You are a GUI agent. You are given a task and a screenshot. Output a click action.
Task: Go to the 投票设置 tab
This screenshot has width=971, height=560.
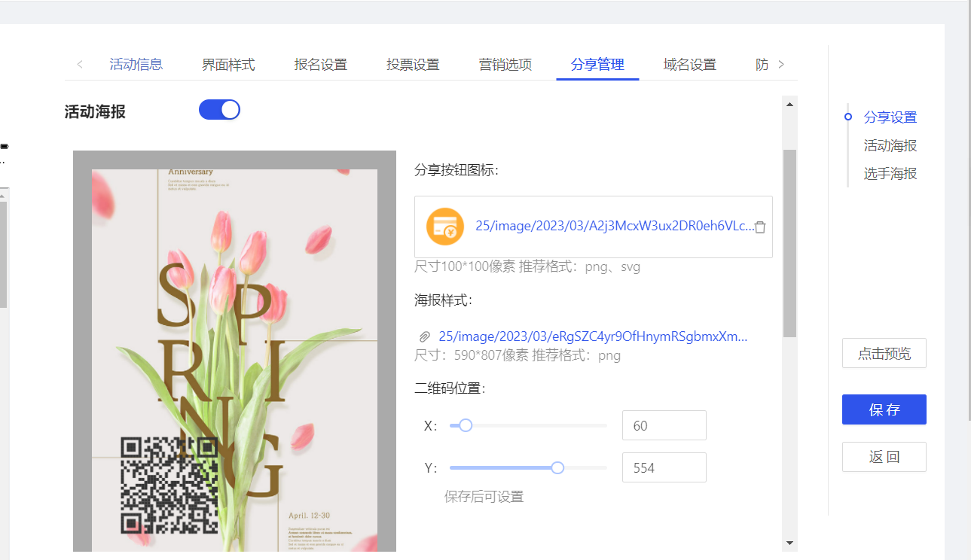click(x=413, y=65)
